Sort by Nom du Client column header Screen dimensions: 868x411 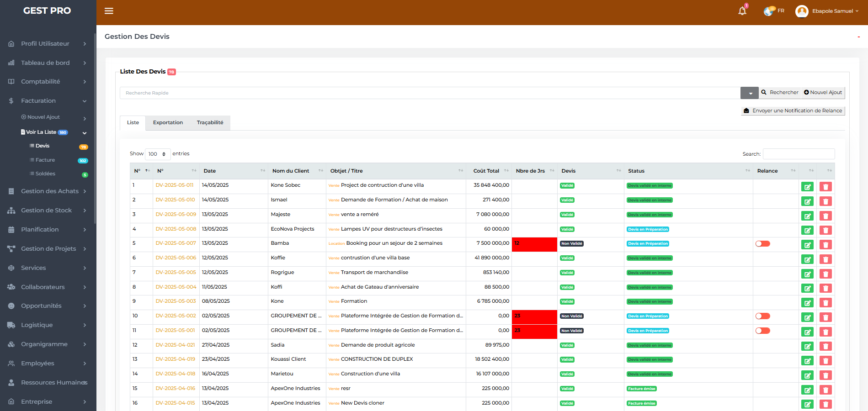(297, 171)
